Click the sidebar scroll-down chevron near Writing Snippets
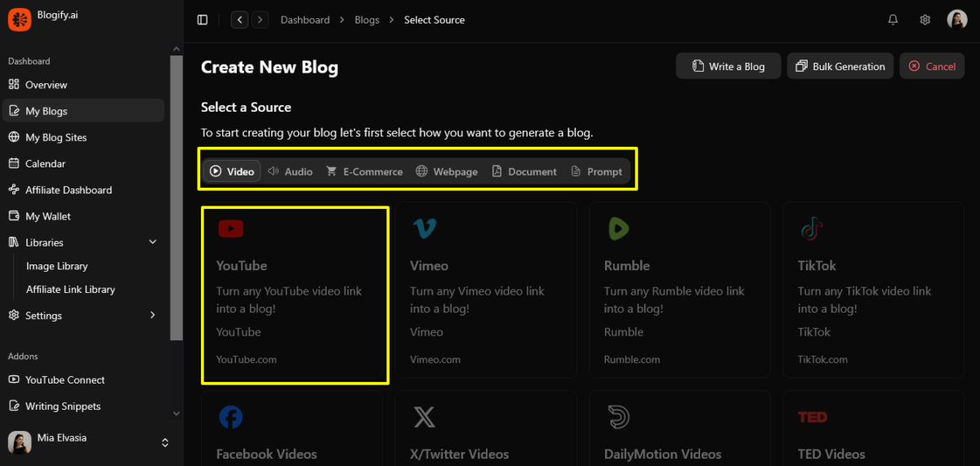This screenshot has width=980, height=466. coord(176,414)
